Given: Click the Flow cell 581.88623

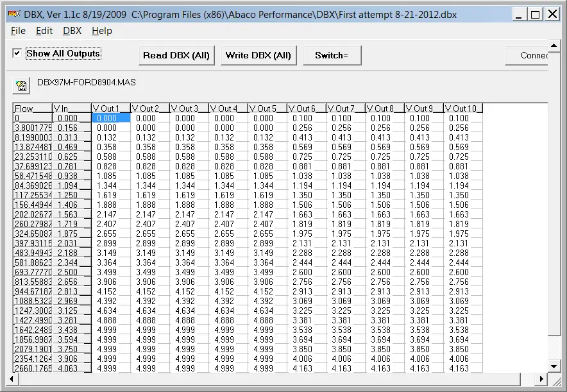Looking at the screenshot, I should click(33, 262).
